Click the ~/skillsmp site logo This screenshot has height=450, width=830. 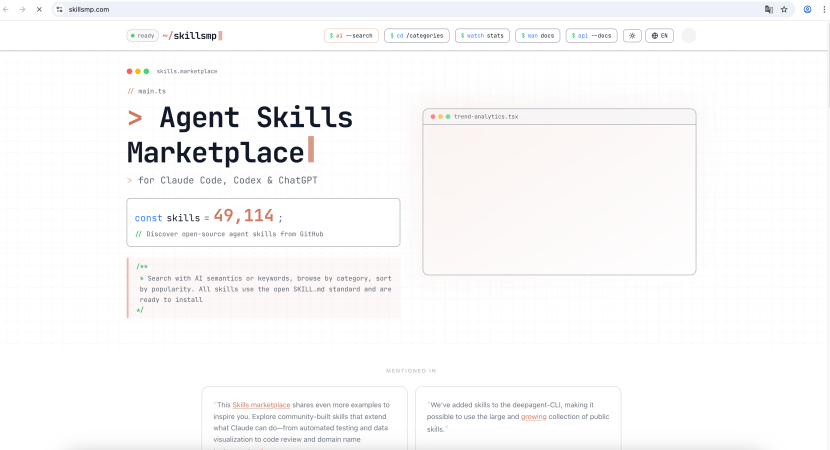[192, 35]
